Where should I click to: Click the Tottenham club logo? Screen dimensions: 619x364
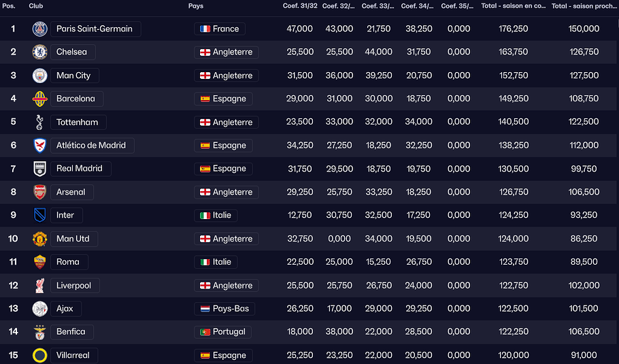tap(39, 122)
